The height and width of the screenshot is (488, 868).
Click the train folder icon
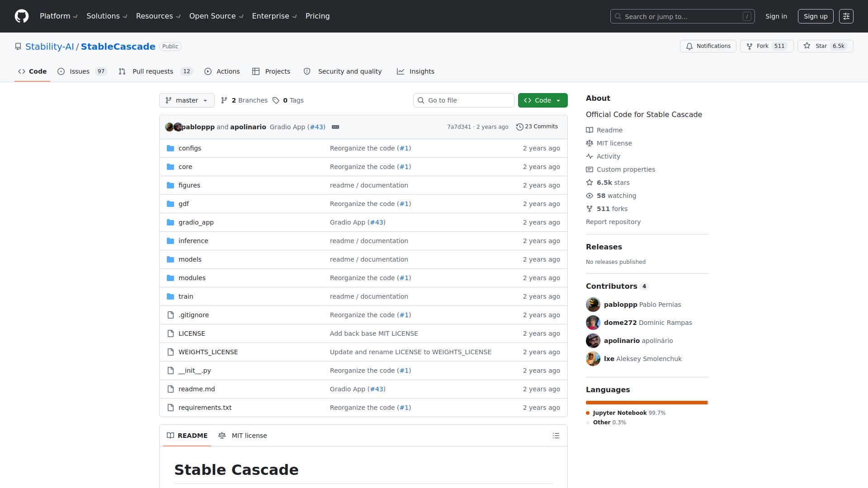170,296
